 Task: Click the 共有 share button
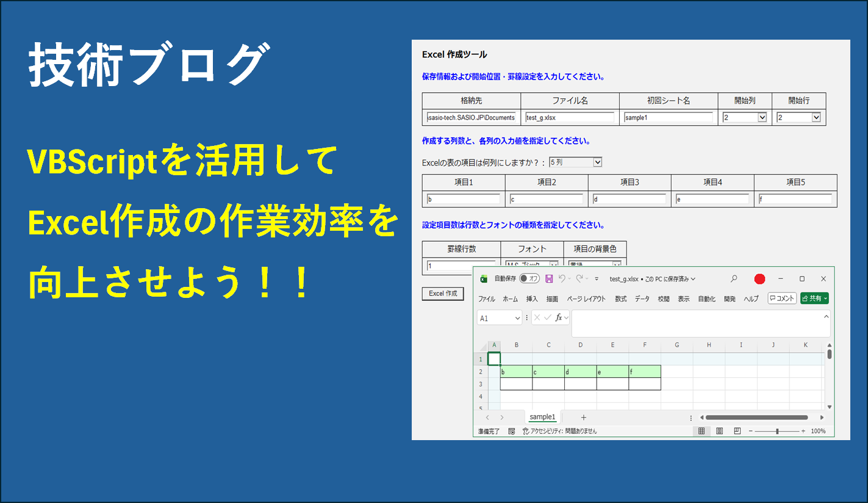tap(814, 299)
